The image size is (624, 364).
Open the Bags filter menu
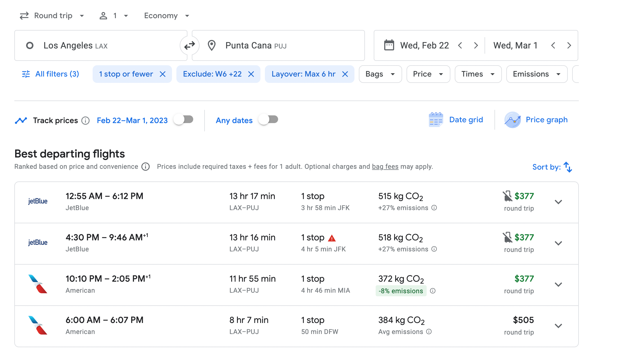pos(380,74)
